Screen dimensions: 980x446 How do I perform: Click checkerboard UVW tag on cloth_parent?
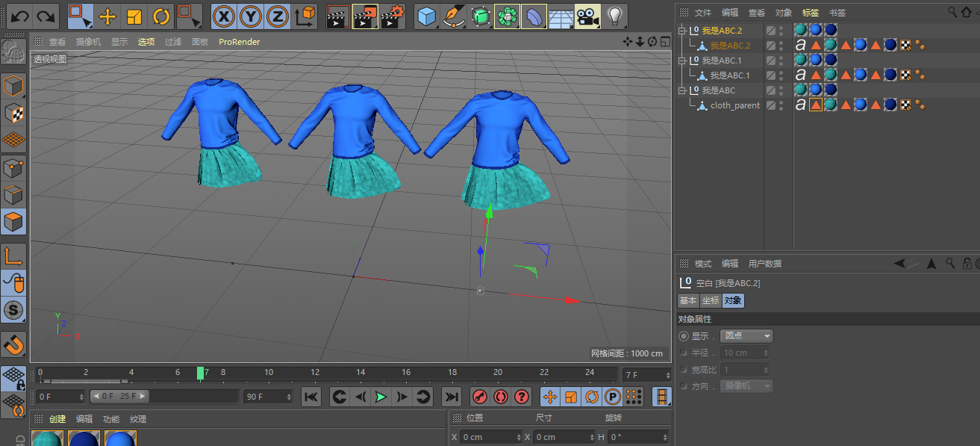pos(905,105)
